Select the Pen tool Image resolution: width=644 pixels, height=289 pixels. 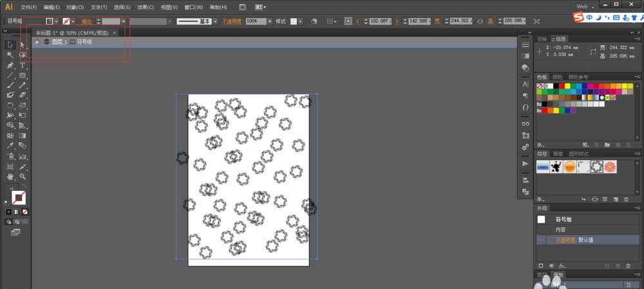(10, 65)
